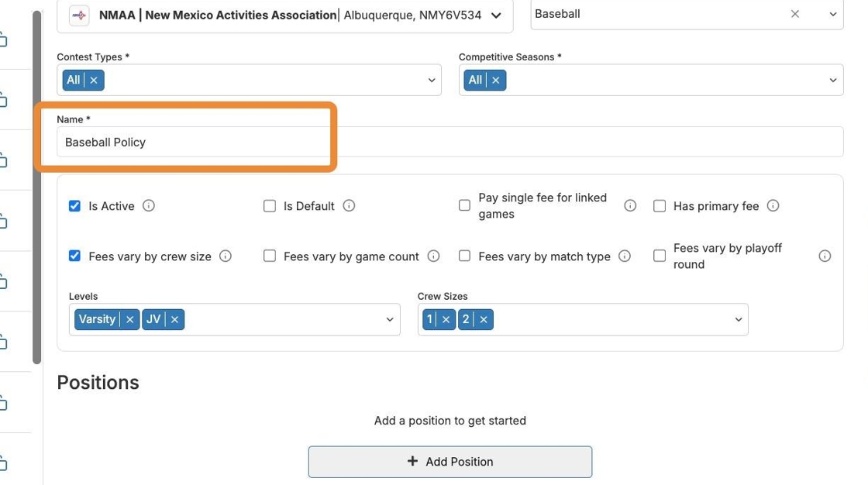Click the Add Position button
The height and width of the screenshot is (485, 868).
click(449, 462)
